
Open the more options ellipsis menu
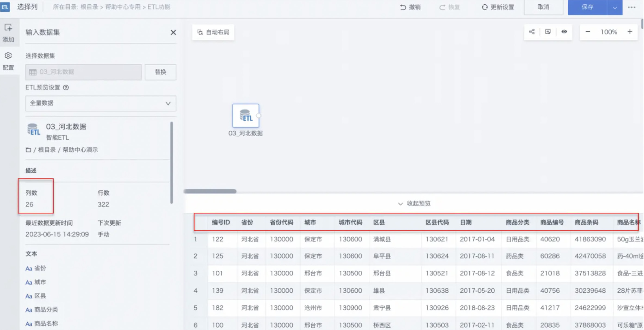tap(631, 7)
